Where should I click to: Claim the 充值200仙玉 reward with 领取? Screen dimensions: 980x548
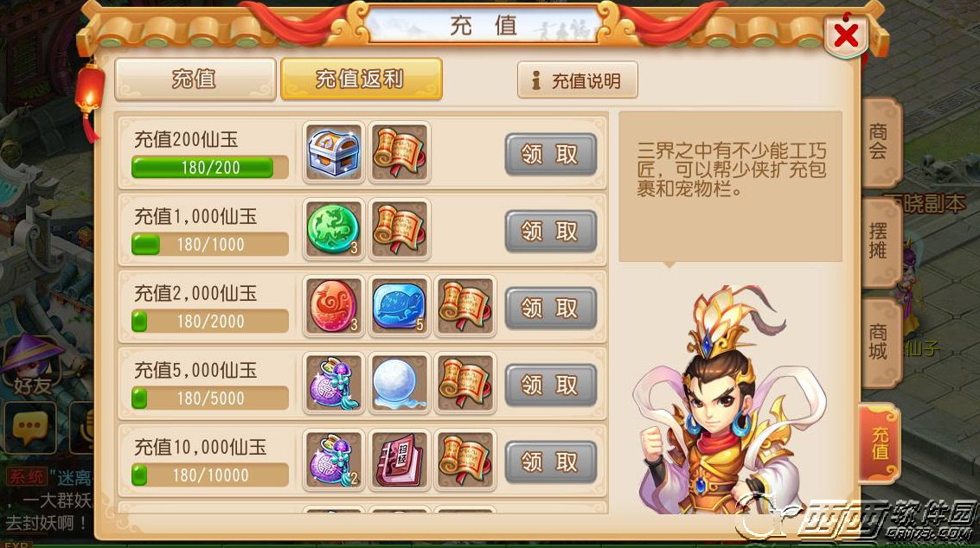coord(551,154)
